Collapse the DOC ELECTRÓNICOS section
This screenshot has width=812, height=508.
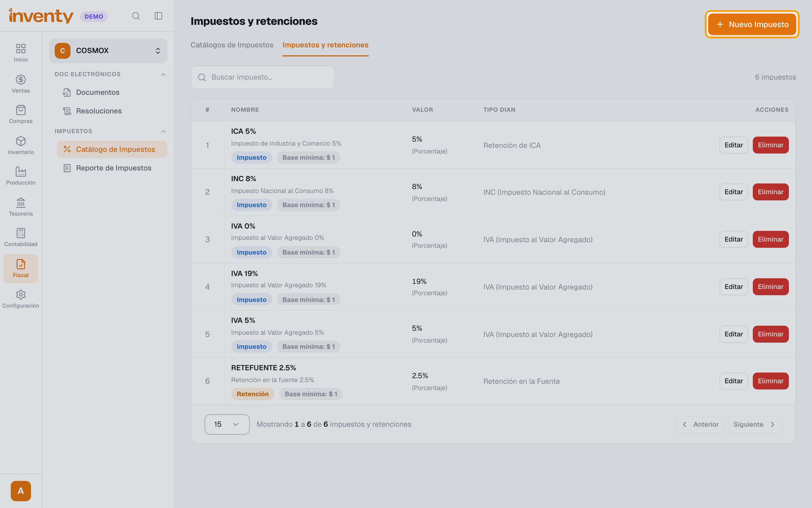(164, 74)
